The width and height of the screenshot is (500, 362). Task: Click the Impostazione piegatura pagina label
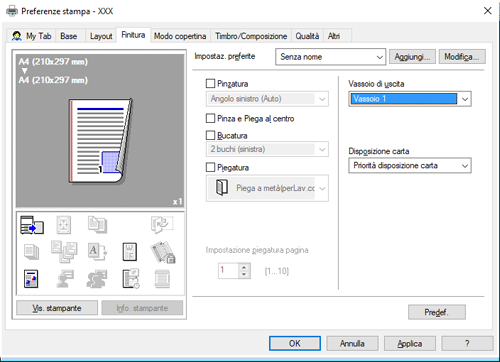(x=257, y=250)
